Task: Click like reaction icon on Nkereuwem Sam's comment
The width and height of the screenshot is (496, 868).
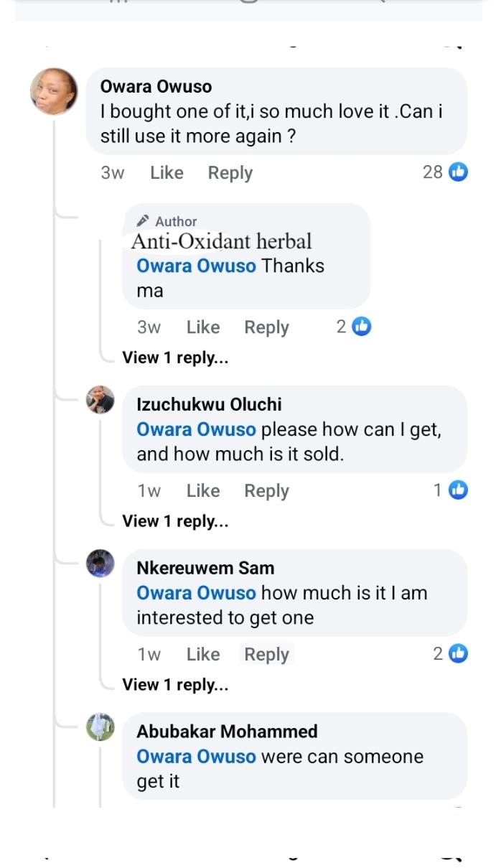Action: point(458,653)
